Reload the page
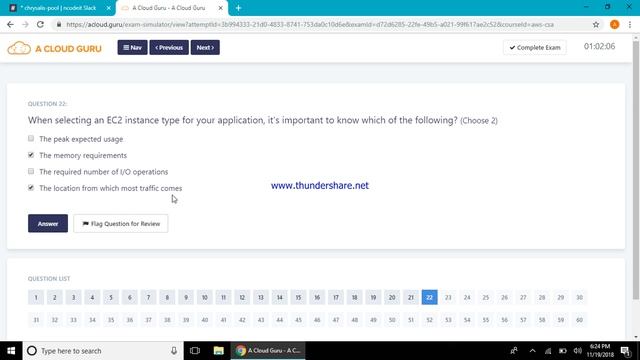The width and height of the screenshot is (640, 360). pyautogui.click(x=40, y=24)
